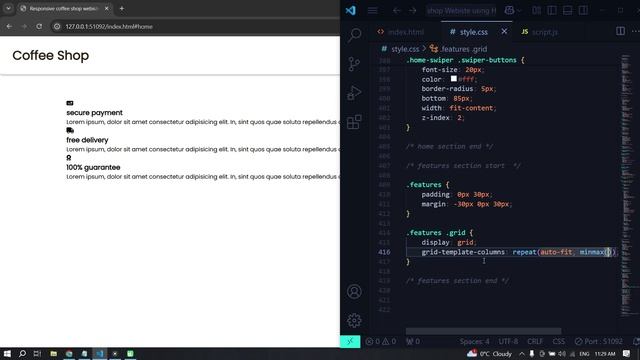Open editor More Actions ellipsis

tap(636, 31)
